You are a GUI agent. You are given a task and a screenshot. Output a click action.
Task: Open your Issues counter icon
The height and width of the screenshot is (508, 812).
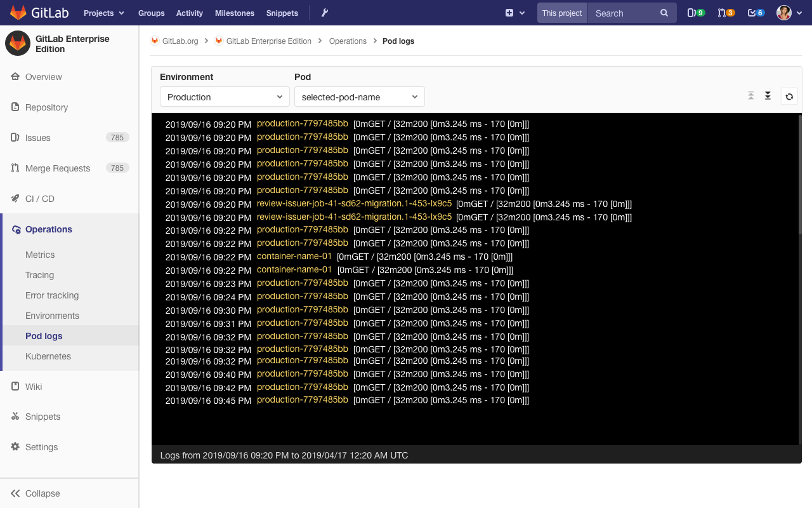(695, 13)
